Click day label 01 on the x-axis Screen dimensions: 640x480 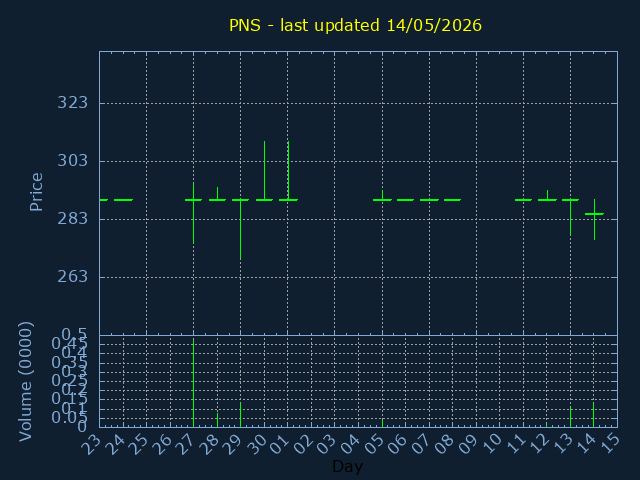280,444
